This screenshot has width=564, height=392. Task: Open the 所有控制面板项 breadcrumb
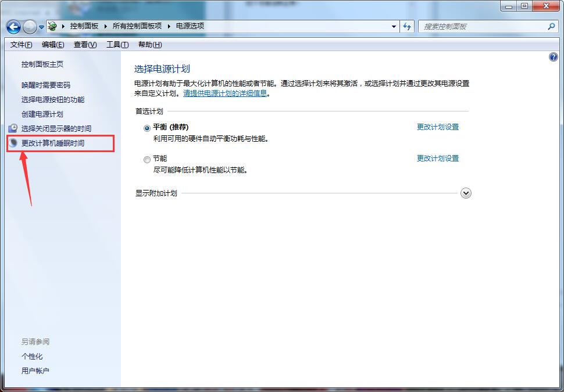click(x=137, y=26)
